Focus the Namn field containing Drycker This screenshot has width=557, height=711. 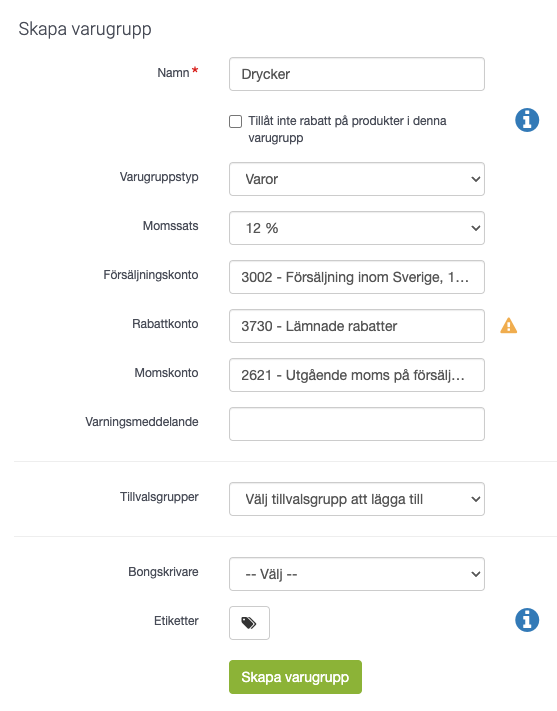coord(357,74)
